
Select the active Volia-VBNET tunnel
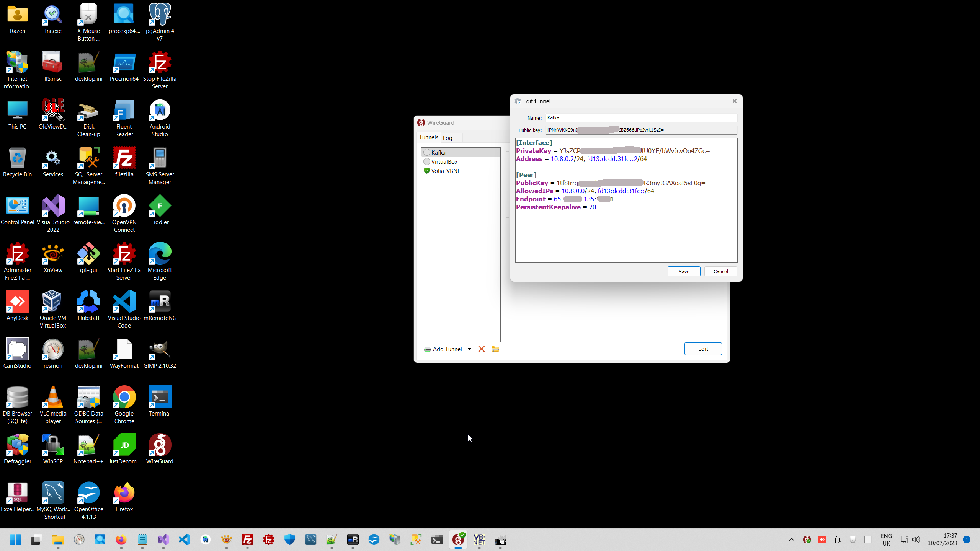[x=447, y=171]
